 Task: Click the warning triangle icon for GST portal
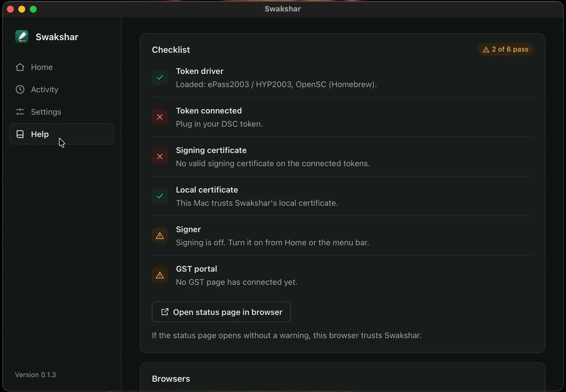tap(160, 275)
